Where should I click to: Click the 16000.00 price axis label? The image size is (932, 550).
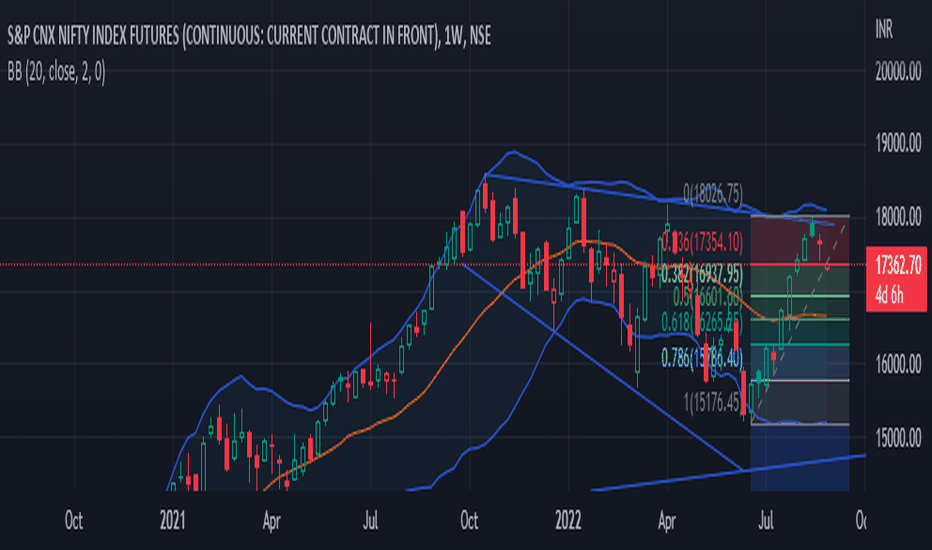pos(898,363)
